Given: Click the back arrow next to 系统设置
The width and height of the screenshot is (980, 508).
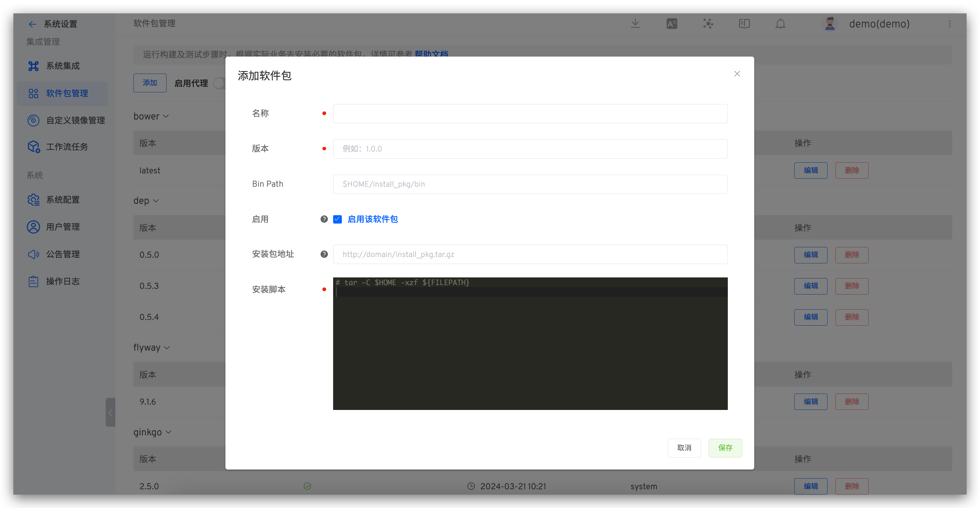Looking at the screenshot, I should [x=33, y=23].
